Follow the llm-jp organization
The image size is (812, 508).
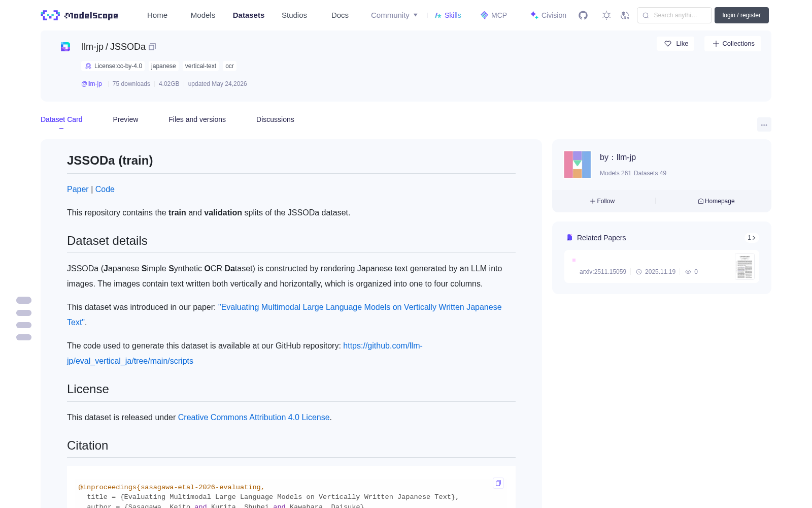(x=602, y=201)
